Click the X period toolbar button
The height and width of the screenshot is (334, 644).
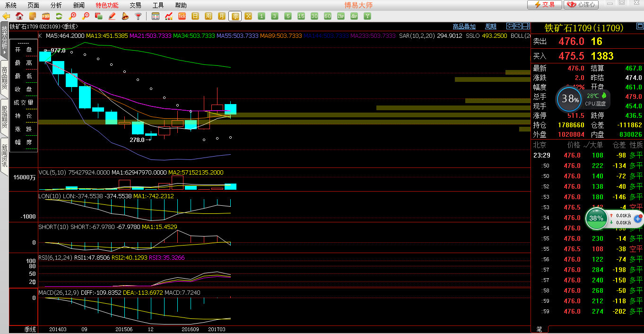pyautogui.click(x=248, y=16)
